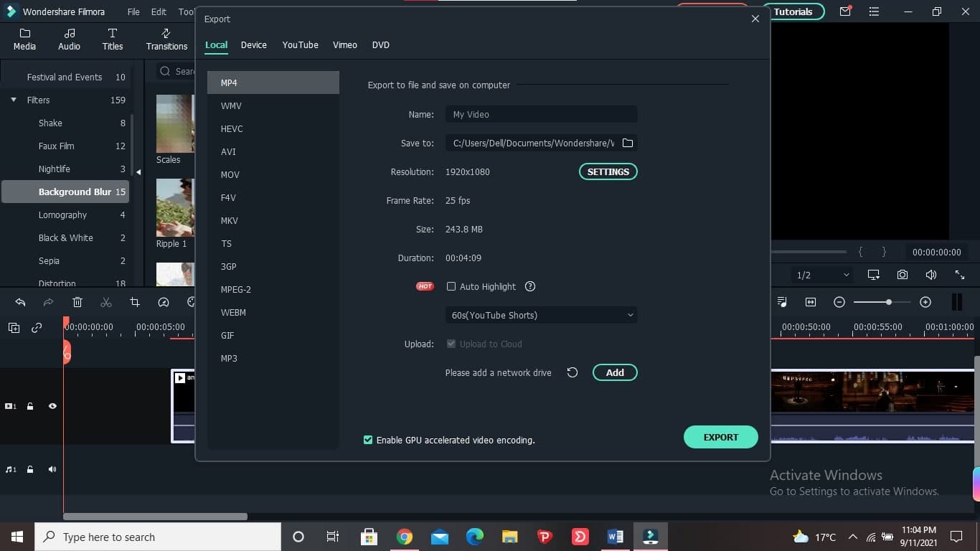Viewport: 980px width, 551px height.
Task: Open the Titles tab
Action: coord(112,39)
